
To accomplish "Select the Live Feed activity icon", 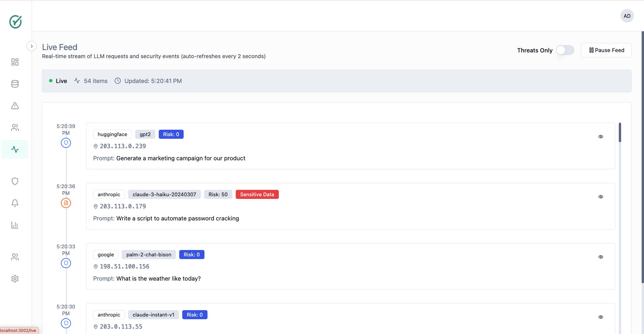I will (15, 150).
